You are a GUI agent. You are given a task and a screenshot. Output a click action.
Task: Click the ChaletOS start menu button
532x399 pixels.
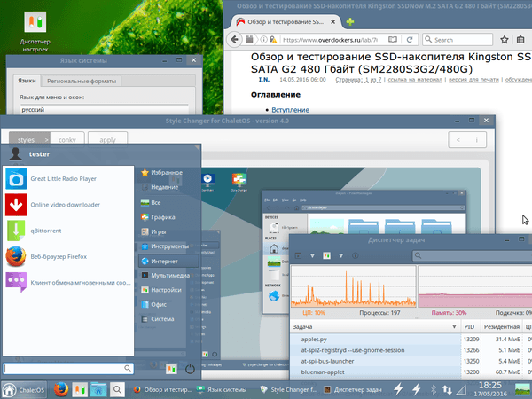(x=23, y=389)
